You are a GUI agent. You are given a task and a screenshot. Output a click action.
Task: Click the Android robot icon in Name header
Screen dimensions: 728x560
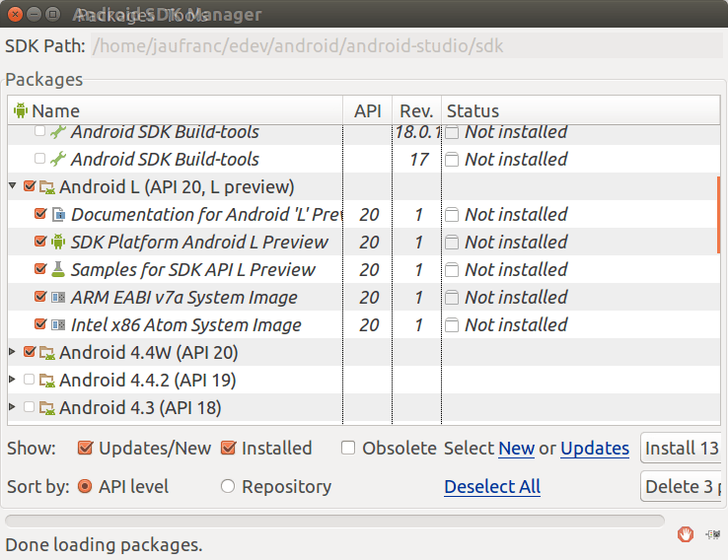click(21, 110)
